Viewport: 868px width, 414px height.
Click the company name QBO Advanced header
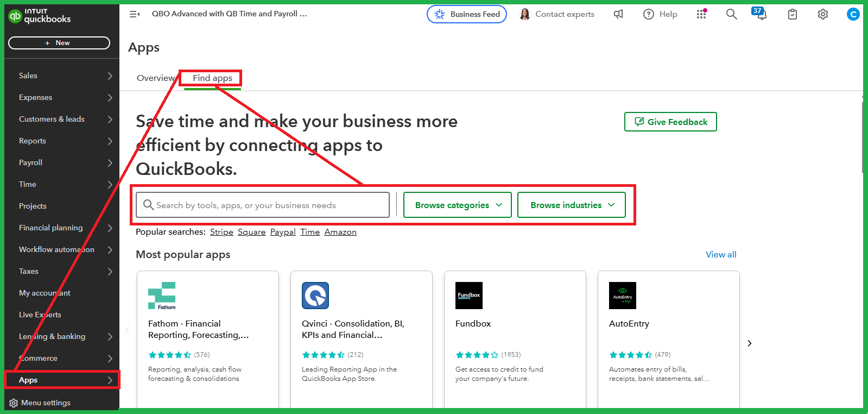point(229,14)
